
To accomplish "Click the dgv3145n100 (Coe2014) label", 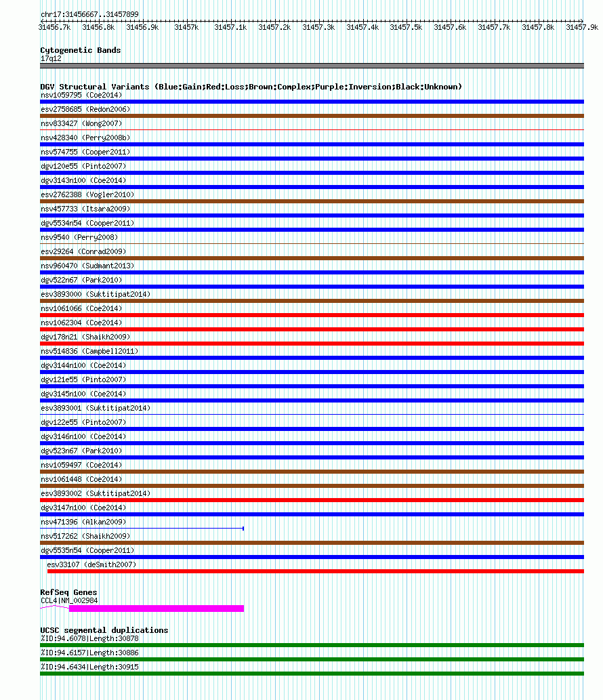I will [83, 394].
